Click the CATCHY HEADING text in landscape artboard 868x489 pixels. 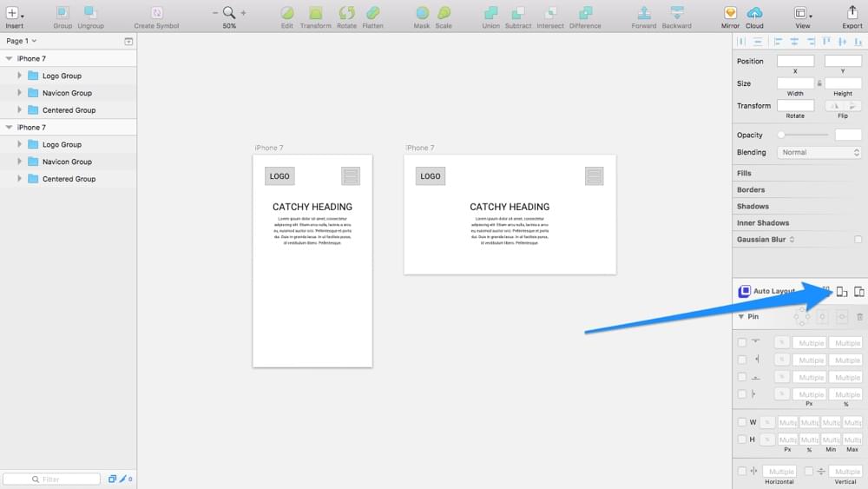(510, 207)
